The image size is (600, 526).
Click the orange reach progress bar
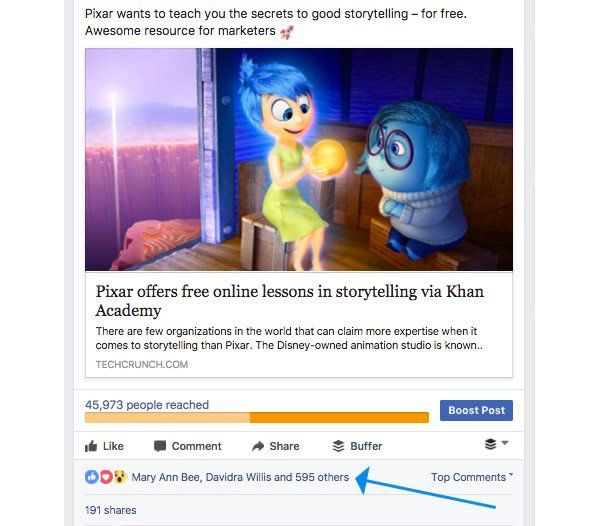pos(257,417)
